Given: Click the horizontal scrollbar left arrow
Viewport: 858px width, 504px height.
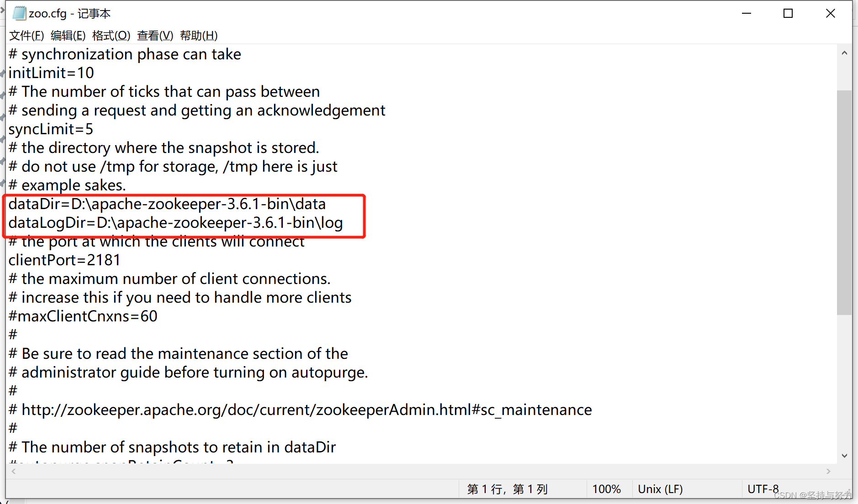Looking at the screenshot, I should click(x=14, y=471).
